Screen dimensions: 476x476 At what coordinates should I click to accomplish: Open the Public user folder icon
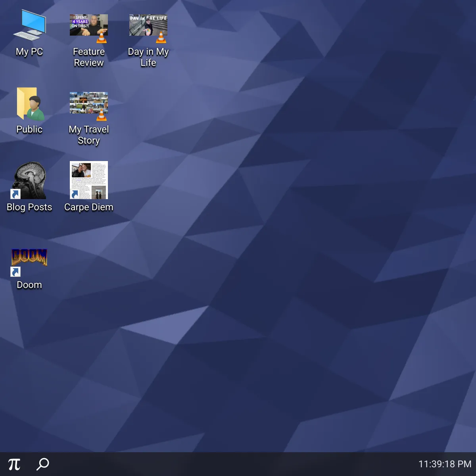(x=29, y=104)
